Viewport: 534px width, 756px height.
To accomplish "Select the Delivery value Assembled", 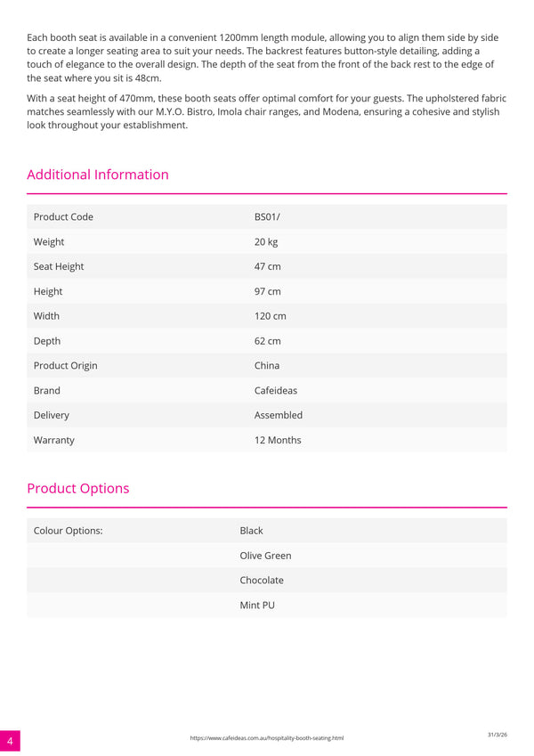I will [x=278, y=415].
